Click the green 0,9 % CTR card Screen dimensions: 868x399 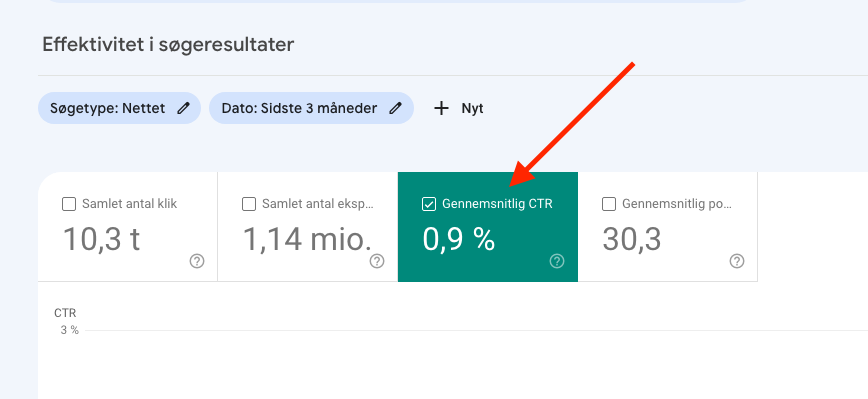488,227
